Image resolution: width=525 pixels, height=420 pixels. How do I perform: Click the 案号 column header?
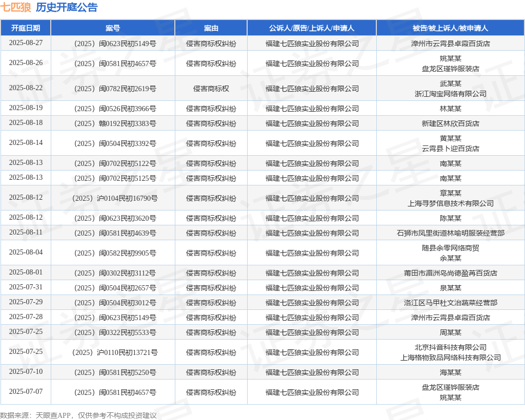point(113,28)
